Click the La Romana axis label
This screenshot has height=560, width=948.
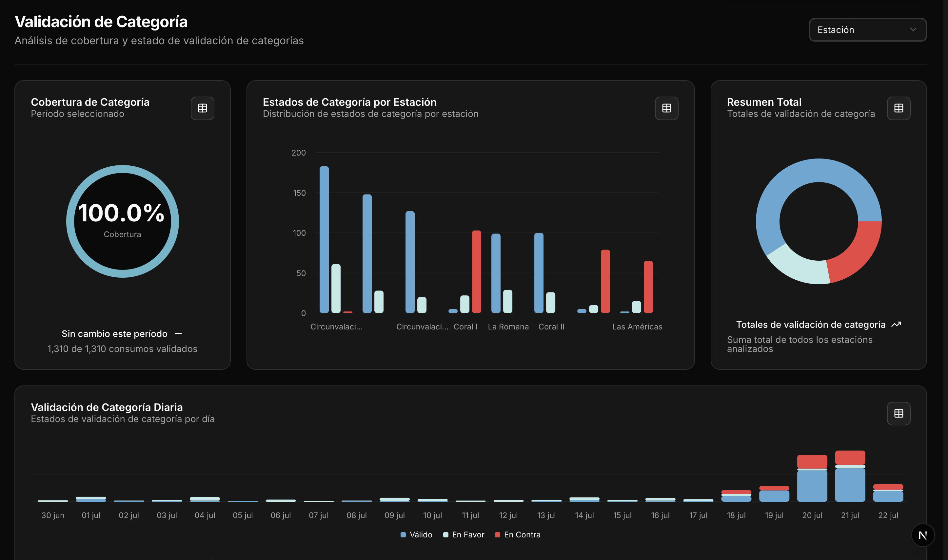(508, 327)
